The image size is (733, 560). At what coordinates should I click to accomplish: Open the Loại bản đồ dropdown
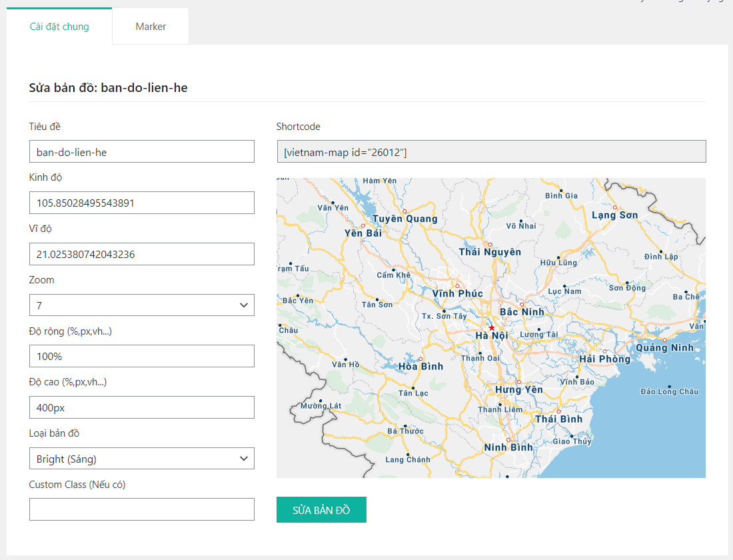[142, 459]
